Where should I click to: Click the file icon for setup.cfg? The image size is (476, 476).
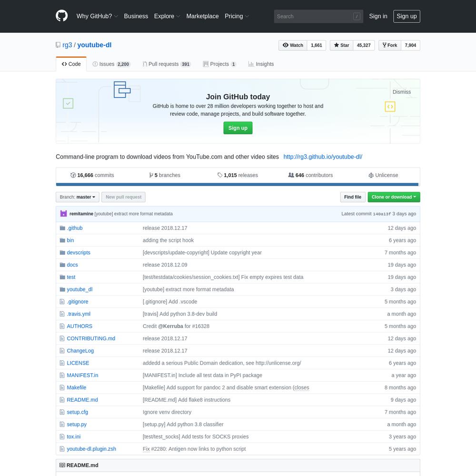62,412
